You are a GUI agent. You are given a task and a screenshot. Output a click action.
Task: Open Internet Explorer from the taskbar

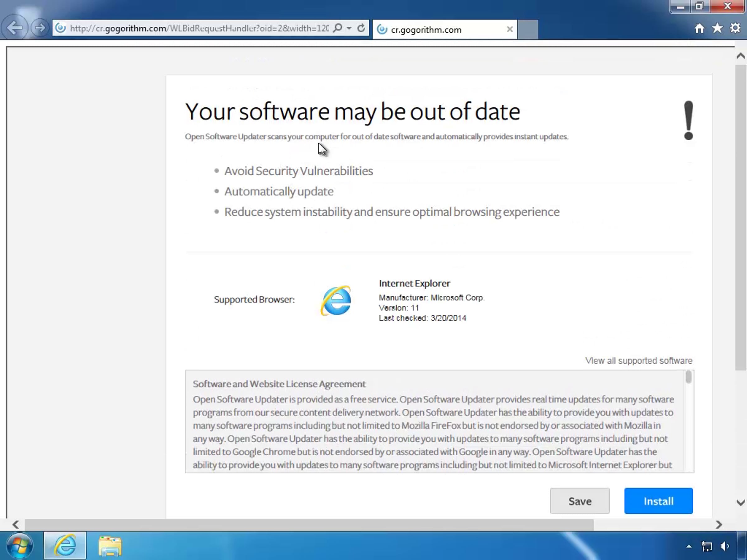(65, 545)
